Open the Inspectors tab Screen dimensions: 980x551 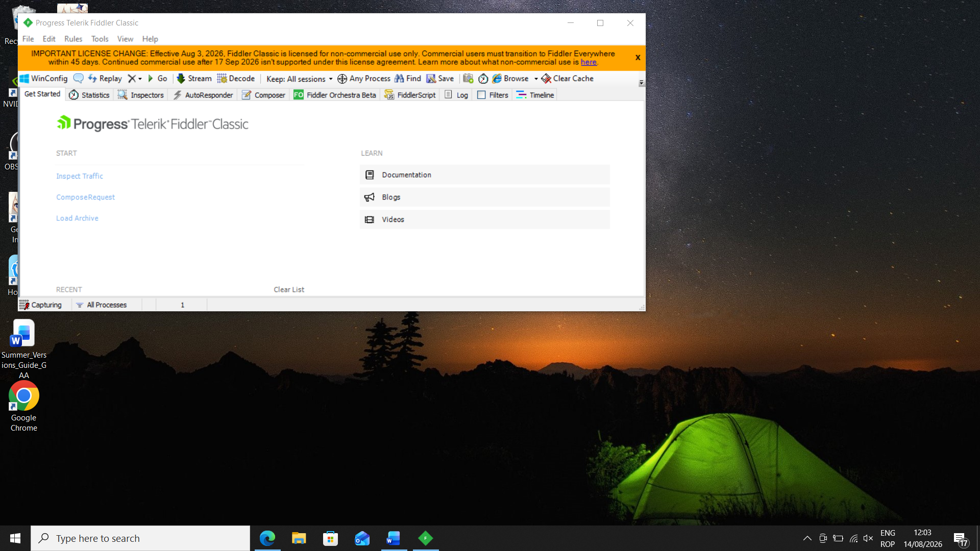(x=141, y=95)
